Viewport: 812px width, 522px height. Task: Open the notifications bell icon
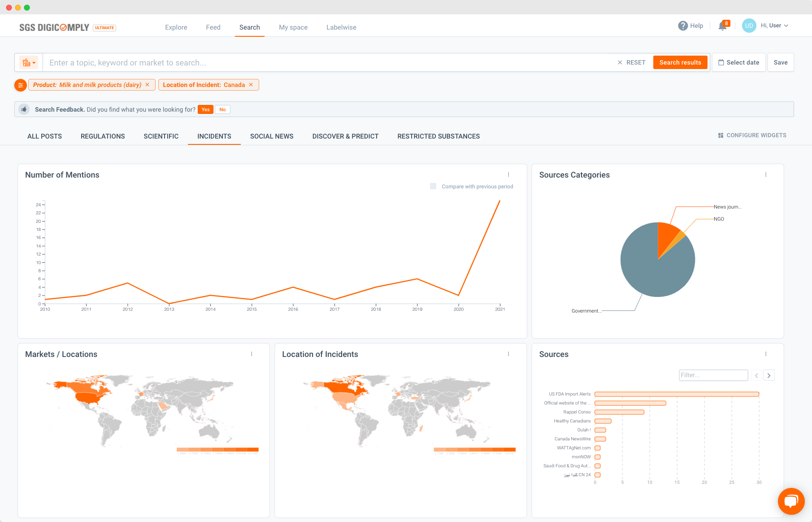pyautogui.click(x=722, y=26)
